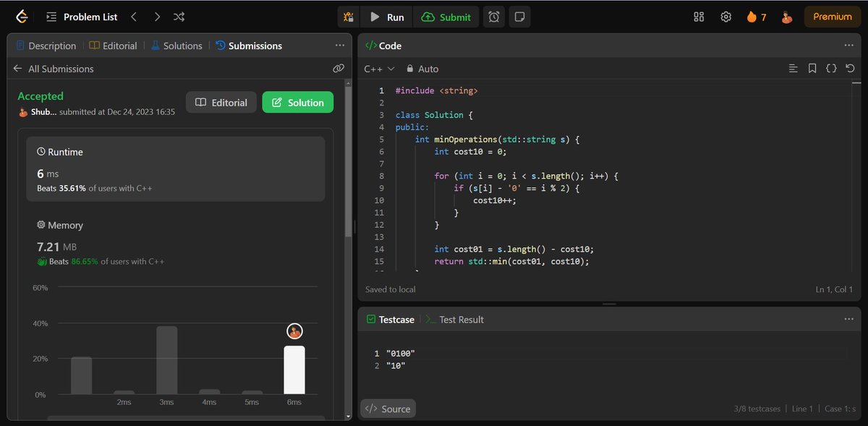Click the bookmark icon in editor
Image resolution: width=868 pixels, height=426 pixels.
point(812,69)
